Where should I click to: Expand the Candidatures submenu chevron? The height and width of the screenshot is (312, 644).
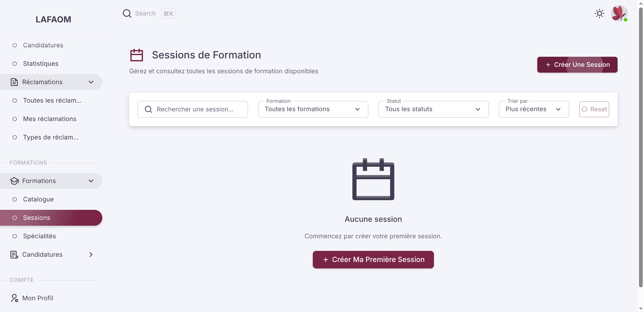91,254
